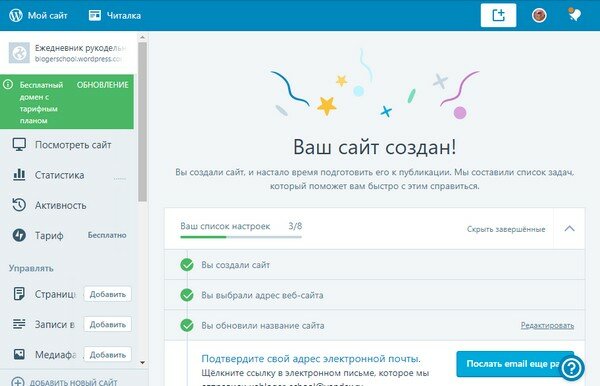The height and width of the screenshot is (386, 600).
Task: Click checkmark next to Вы создали сайт
Action: coord(187,265)
